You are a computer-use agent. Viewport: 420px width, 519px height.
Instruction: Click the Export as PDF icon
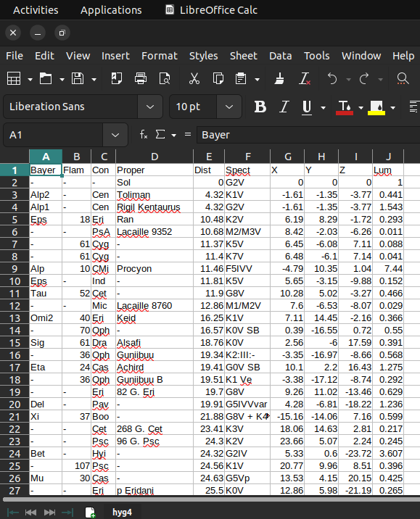click(116, 79)
